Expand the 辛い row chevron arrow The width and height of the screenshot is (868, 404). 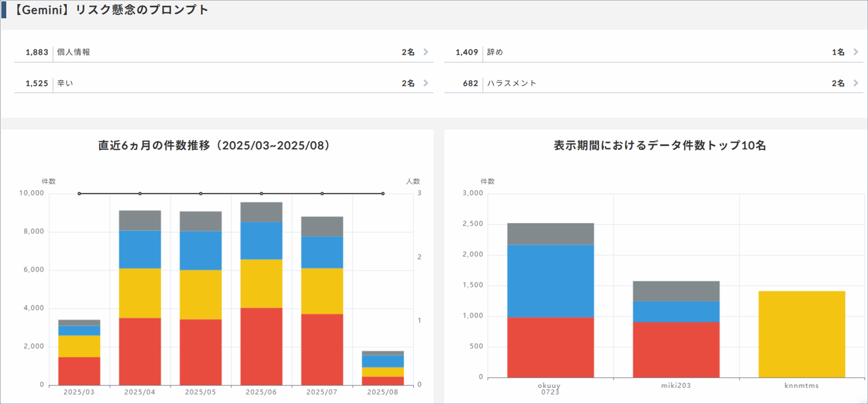[x=426, y=83]
